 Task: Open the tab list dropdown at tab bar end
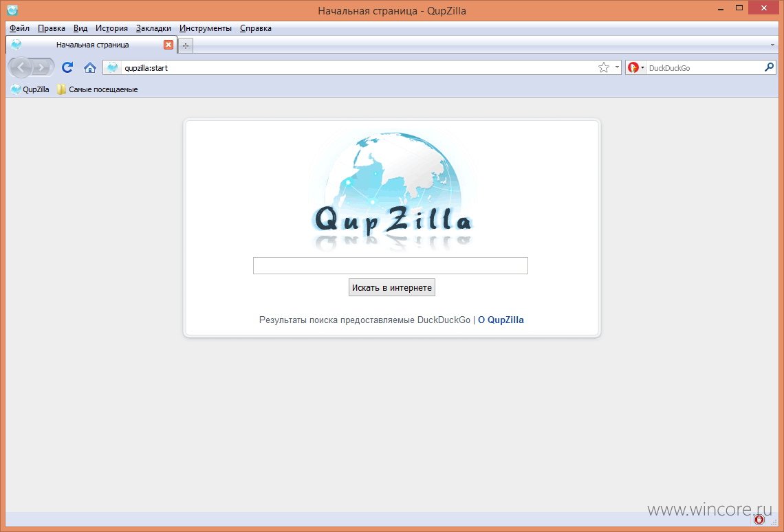point(772,45)
